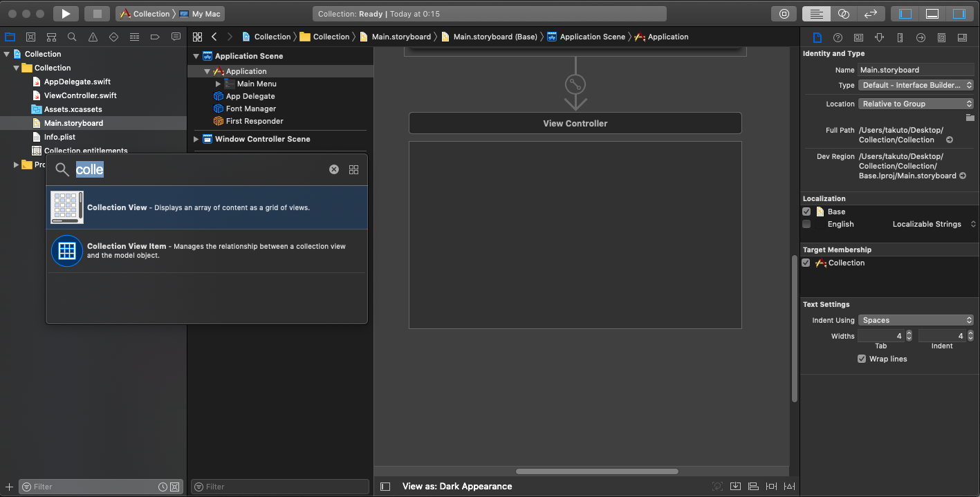The width and height of the screenshot is (980, 497).
Task: Show the Find navigator
Action: click(72, 37)
